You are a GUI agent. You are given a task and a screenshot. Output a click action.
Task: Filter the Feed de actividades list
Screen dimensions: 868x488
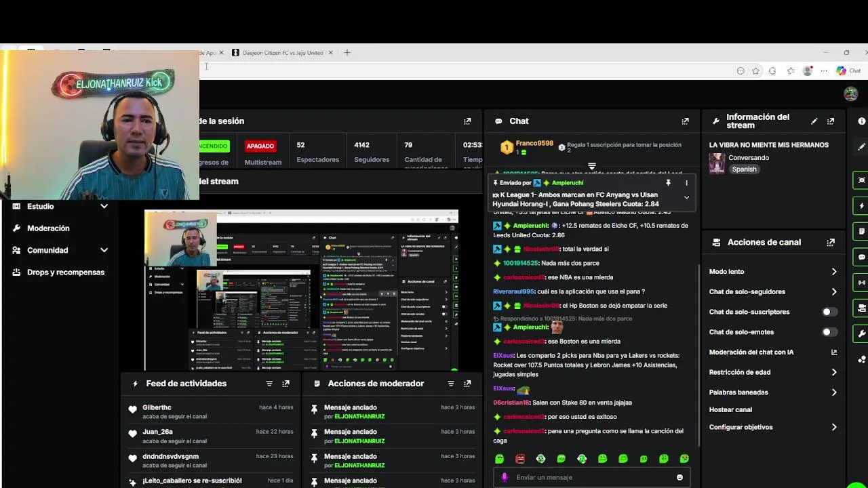[269, 384]
